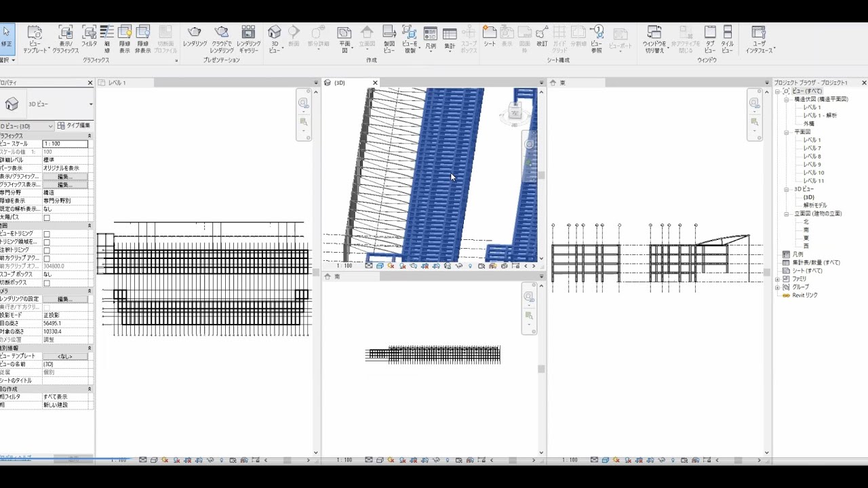868x488 pixels.
Task: Collapse the 構造伏図 tree node
Action: pyautogui.click(x=787, y=99)
